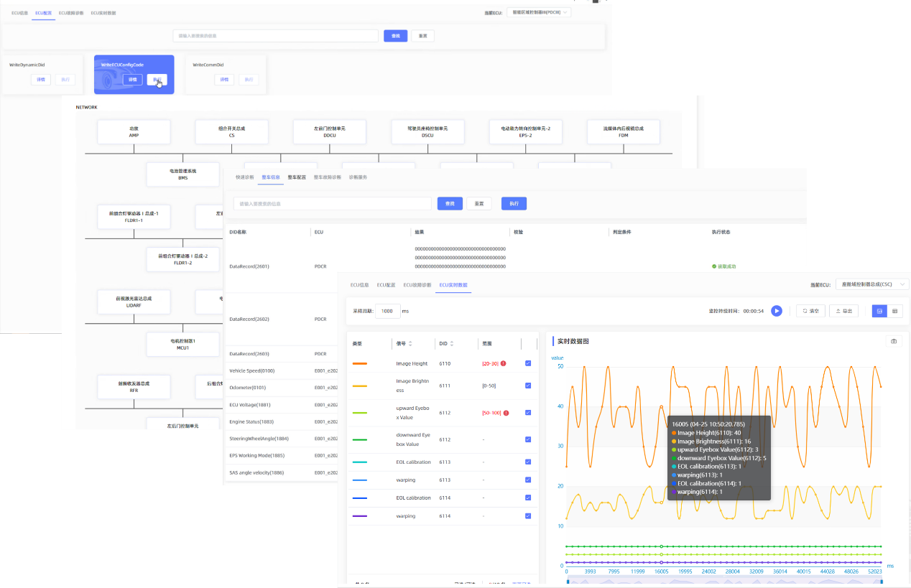Screen dimensions: 911x588
Task: Click 清空 button to clear chart data
Action: [810, 311]
